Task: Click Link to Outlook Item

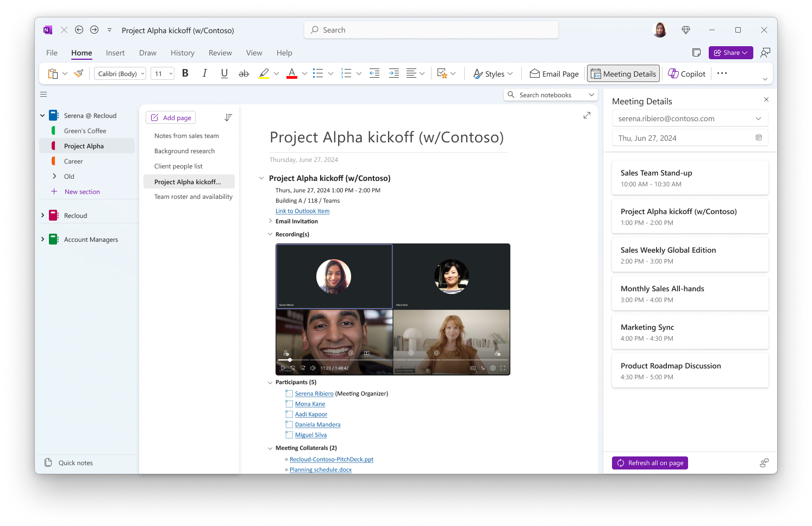Action: coord(302,211)
